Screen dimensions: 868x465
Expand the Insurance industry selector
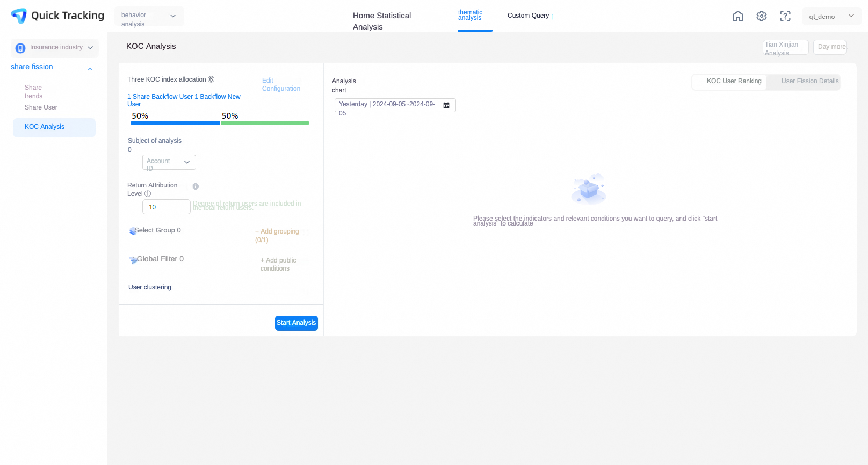(55, 48)
